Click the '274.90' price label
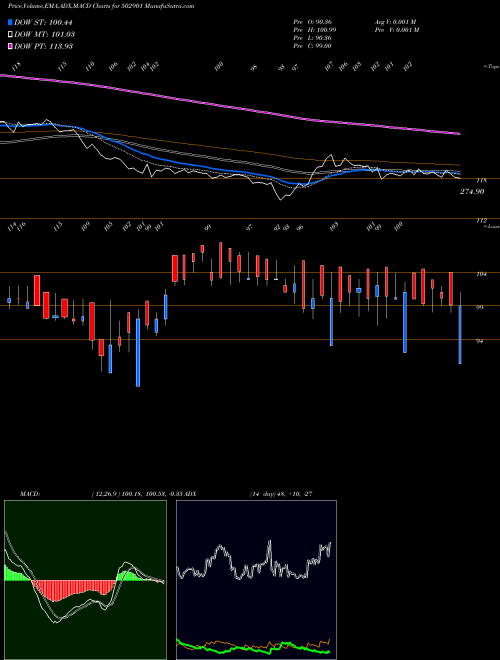The image size is (500, 660). [x=472, y=192]
